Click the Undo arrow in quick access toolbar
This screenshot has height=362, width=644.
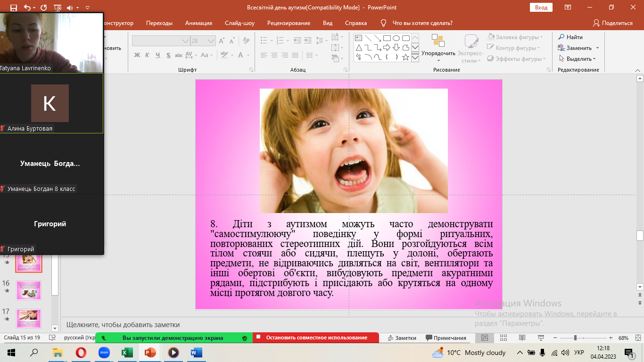coord(27,8)
